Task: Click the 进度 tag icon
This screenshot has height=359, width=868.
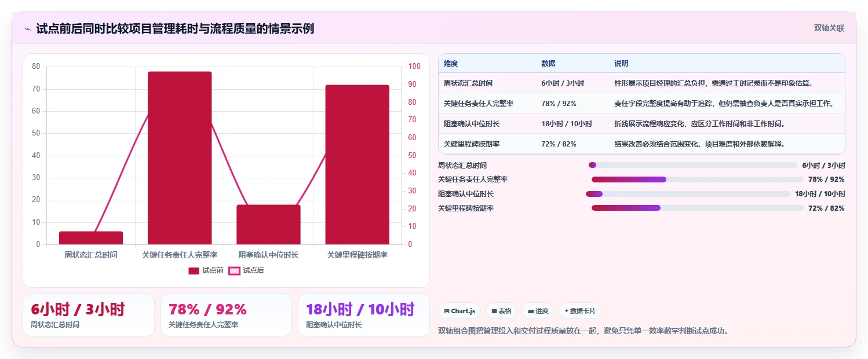Action: click(x=530, y=311)
